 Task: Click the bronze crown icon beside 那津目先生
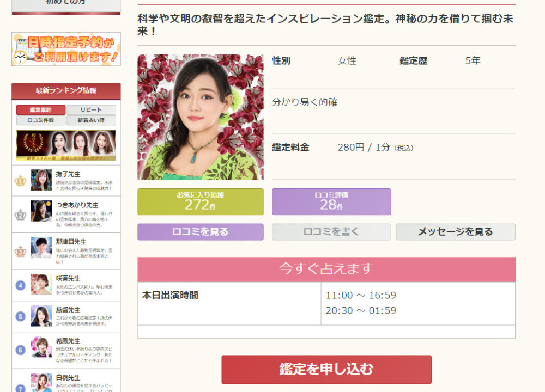tap(21, 252)
